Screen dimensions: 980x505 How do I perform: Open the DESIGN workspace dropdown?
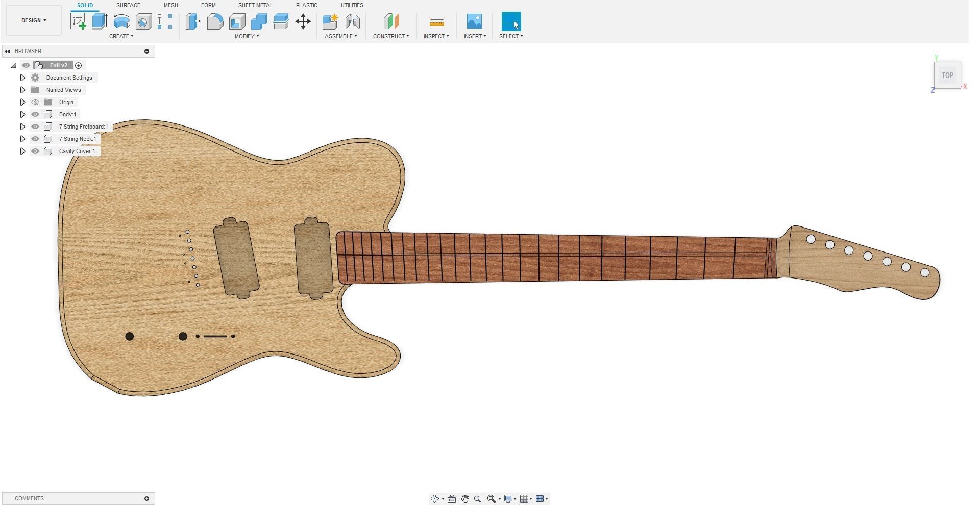tap(33, 20)
